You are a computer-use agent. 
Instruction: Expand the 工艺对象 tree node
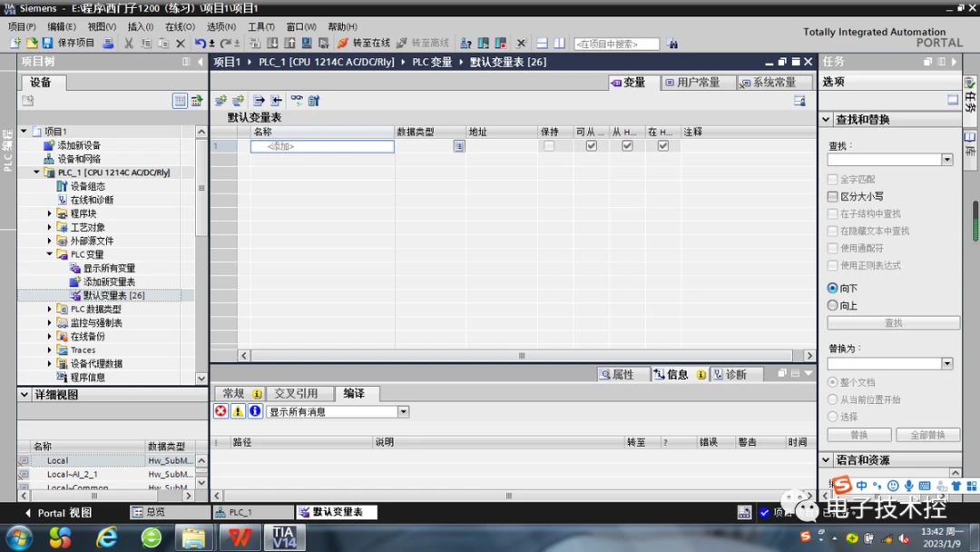(49, 228)
